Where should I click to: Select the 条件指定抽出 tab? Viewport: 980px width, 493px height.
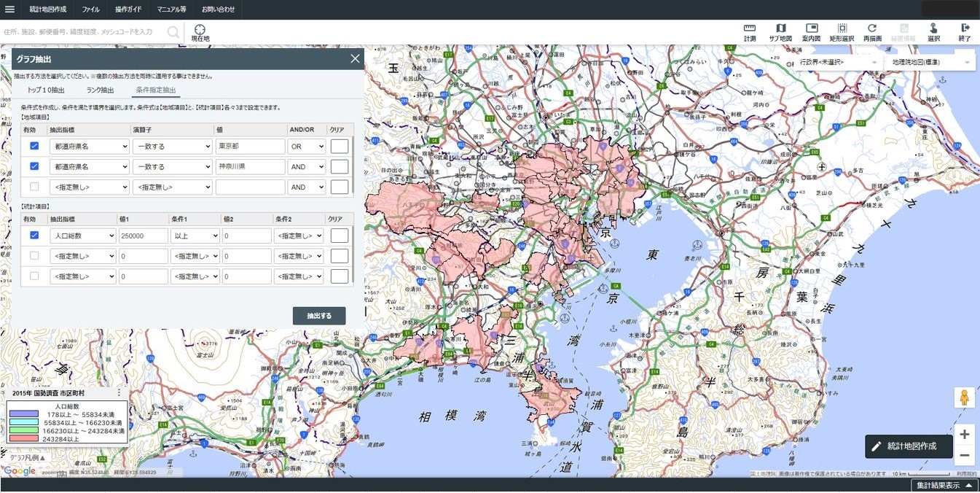point(156,90)
